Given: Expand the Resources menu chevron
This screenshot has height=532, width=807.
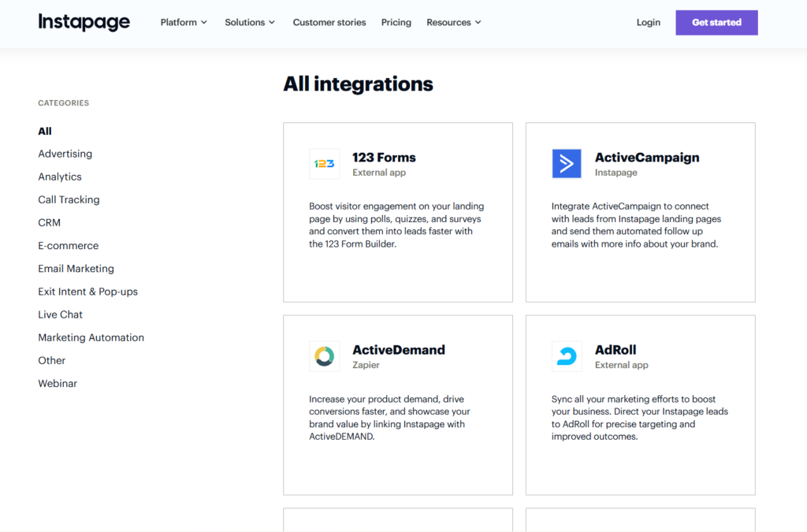Looking at the screenshot, I should pos(479,23).
